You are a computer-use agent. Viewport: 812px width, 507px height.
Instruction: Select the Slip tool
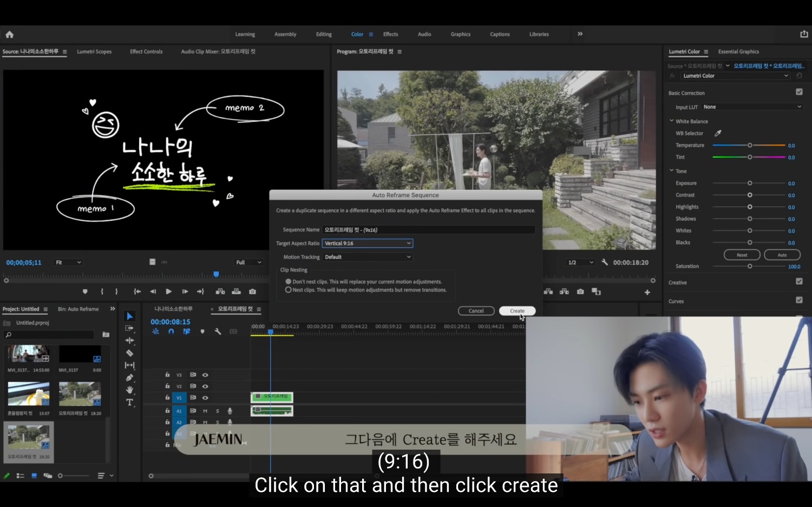(x=129, y=365)
